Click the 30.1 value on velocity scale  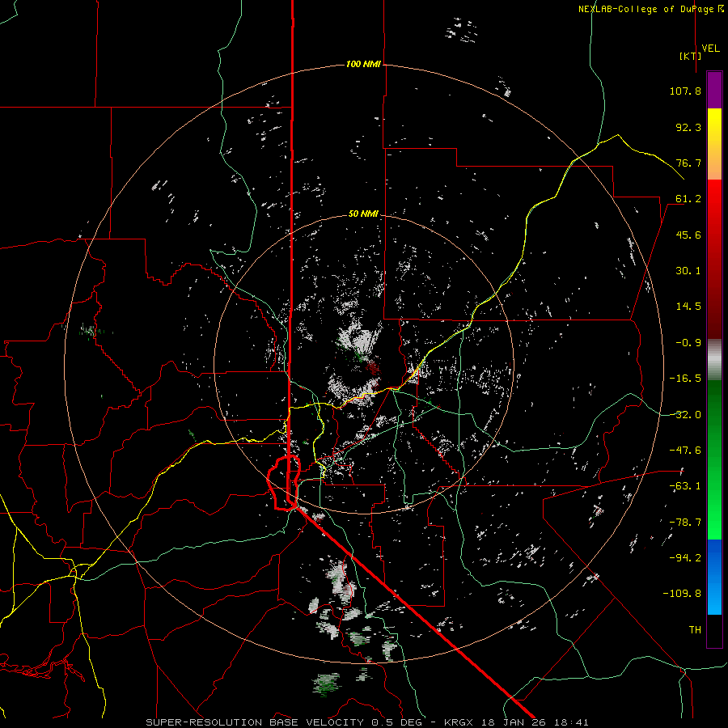click(688, 271)
